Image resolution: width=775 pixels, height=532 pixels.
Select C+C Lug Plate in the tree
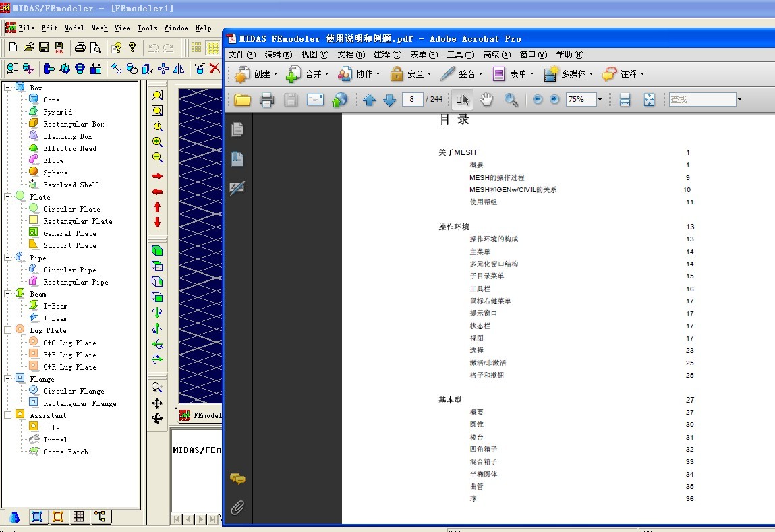point(69,343)
